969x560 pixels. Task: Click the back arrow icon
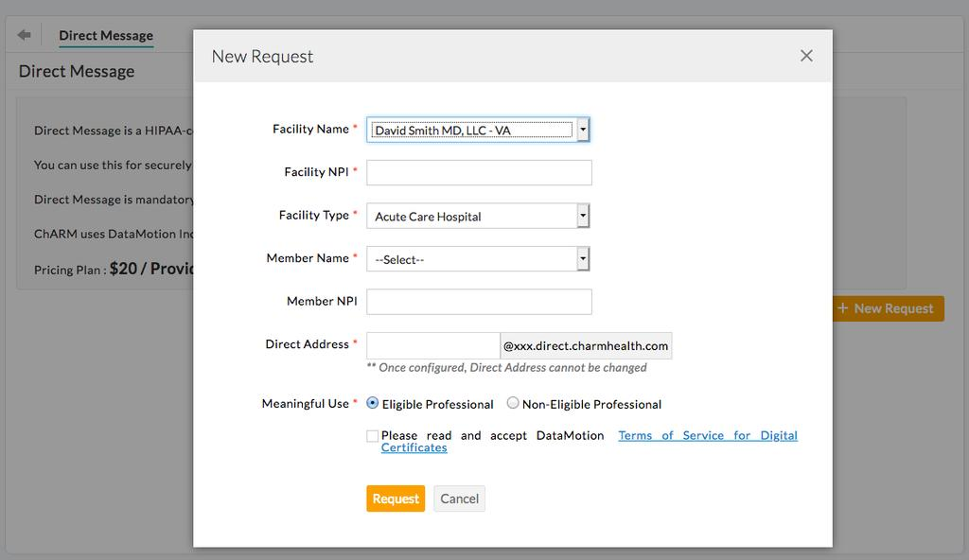[23, 33]
